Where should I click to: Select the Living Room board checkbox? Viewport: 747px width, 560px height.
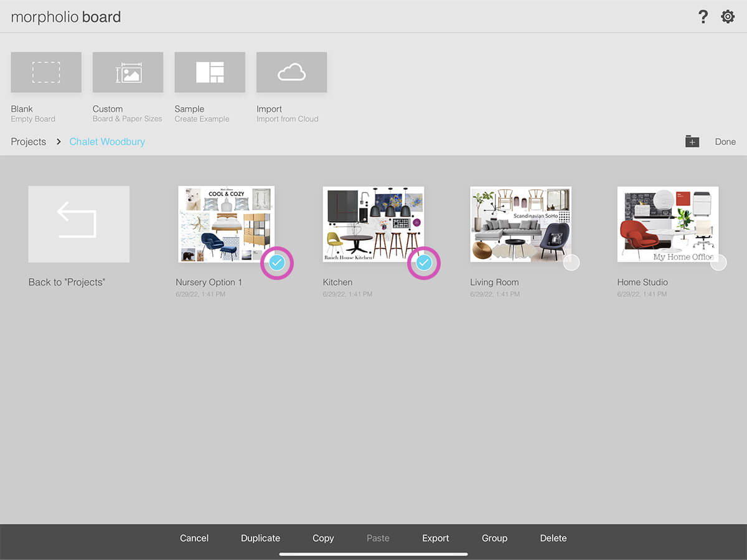pyautogui.click(x=571, y=263)
